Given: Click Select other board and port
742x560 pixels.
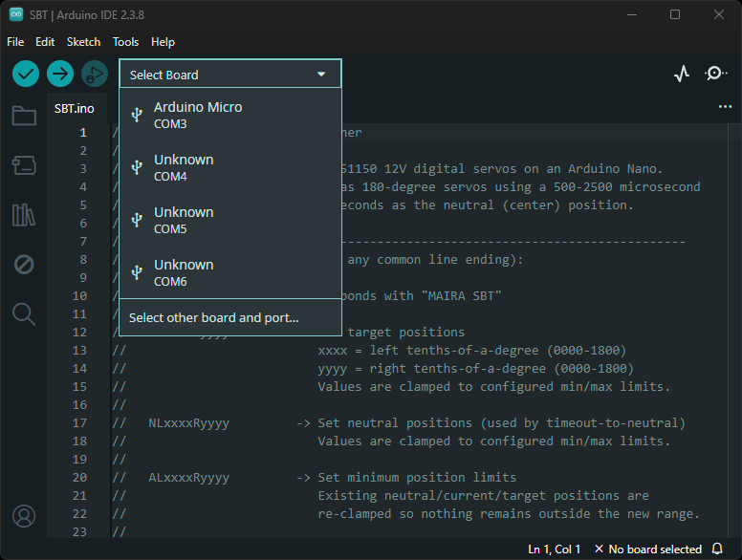Looking at the screenshot, I should click(x=214, y=317).
